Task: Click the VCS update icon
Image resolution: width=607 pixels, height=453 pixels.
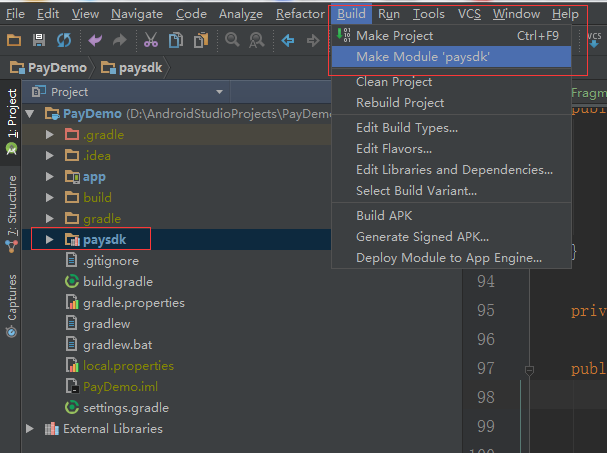Action: pyautogui.click(x=594, y=39)
